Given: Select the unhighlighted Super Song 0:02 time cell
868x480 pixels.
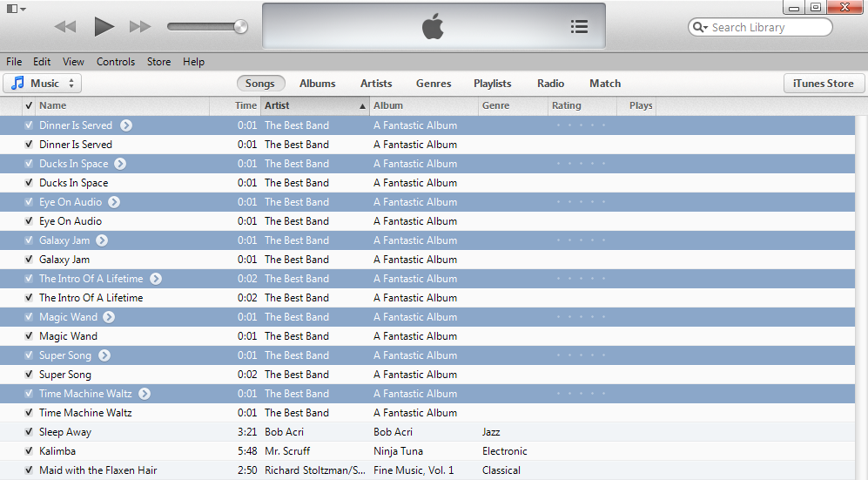Looking at the screenshot, I should tap(247, 375).
